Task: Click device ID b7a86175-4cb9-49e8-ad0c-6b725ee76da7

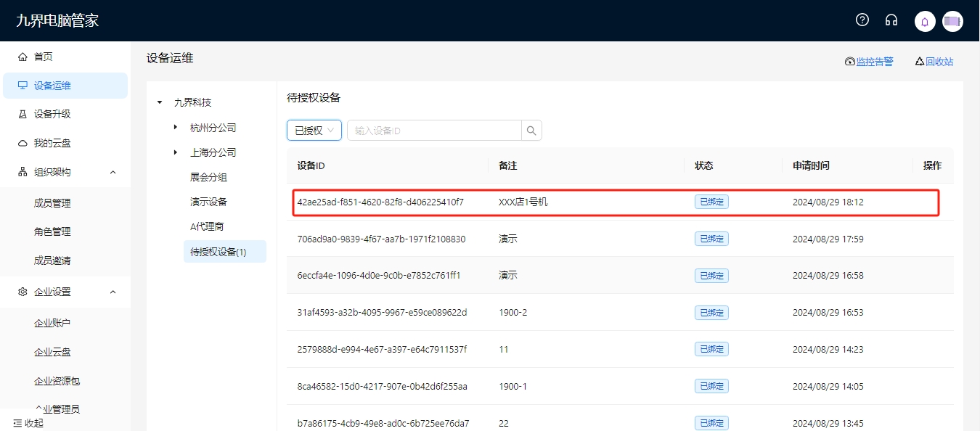Action: click(x=383, y=424)
